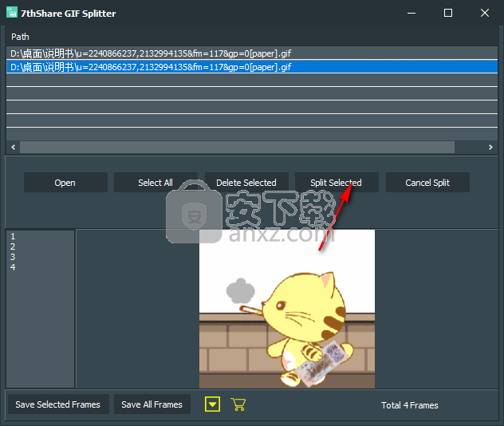Select the highlighted second GIF path row
This screenshot has height=426, width=504.
tap(252, 67)
